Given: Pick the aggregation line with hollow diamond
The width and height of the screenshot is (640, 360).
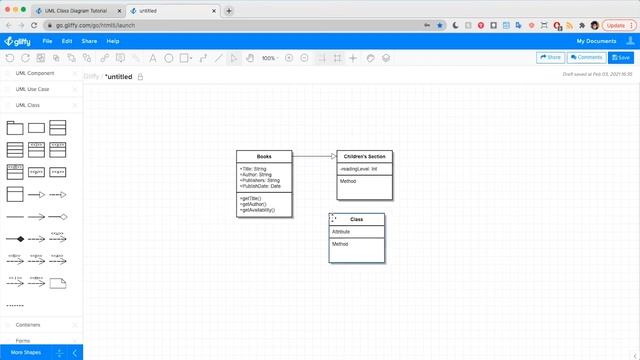Looking at the screenshot, I should click(x=58, y=217).
